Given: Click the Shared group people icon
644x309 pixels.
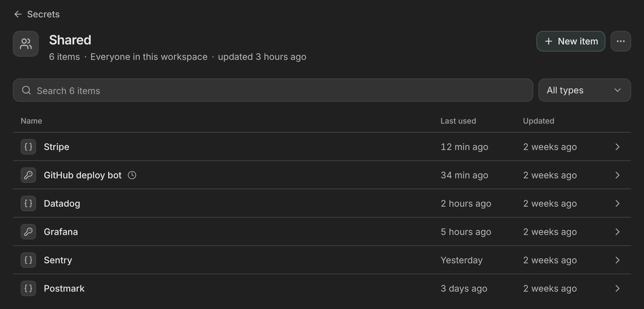Looking at the screenshot, I should 26,44.
